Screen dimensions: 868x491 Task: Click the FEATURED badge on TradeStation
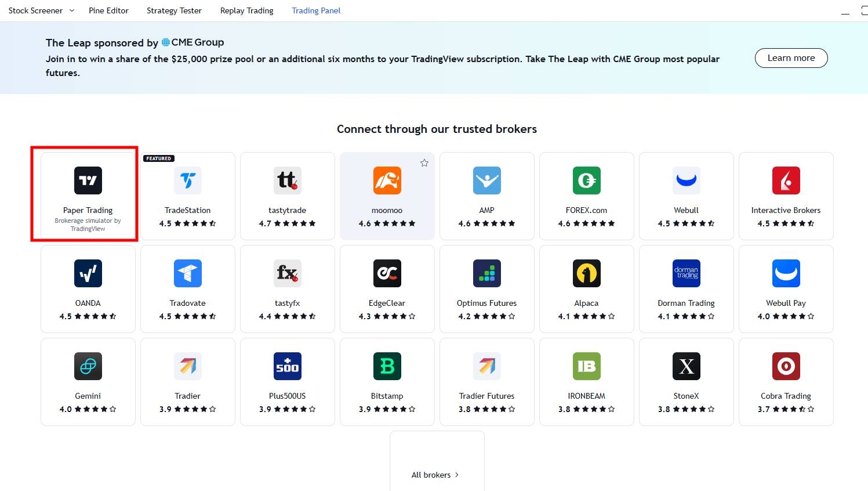coord(159,158)
